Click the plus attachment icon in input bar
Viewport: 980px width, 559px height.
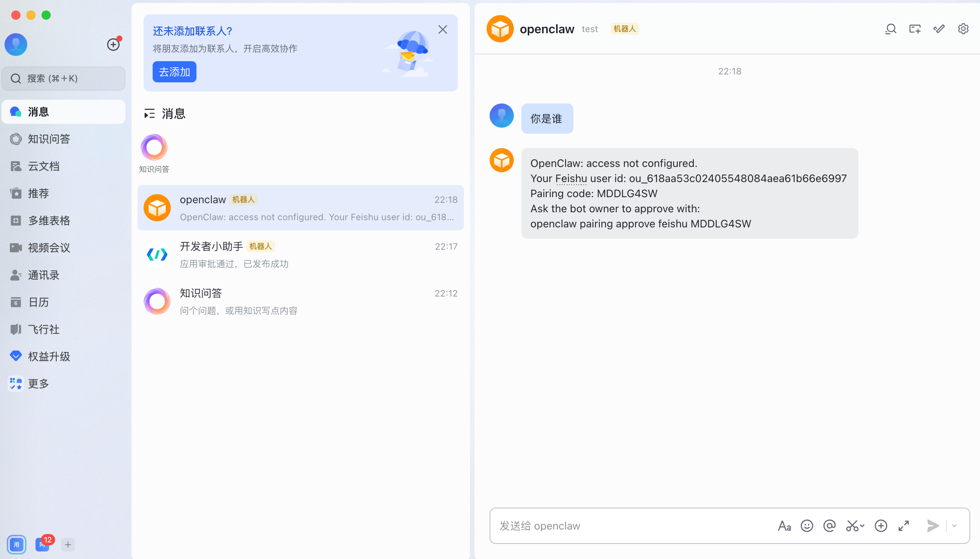tap(881, 526)
